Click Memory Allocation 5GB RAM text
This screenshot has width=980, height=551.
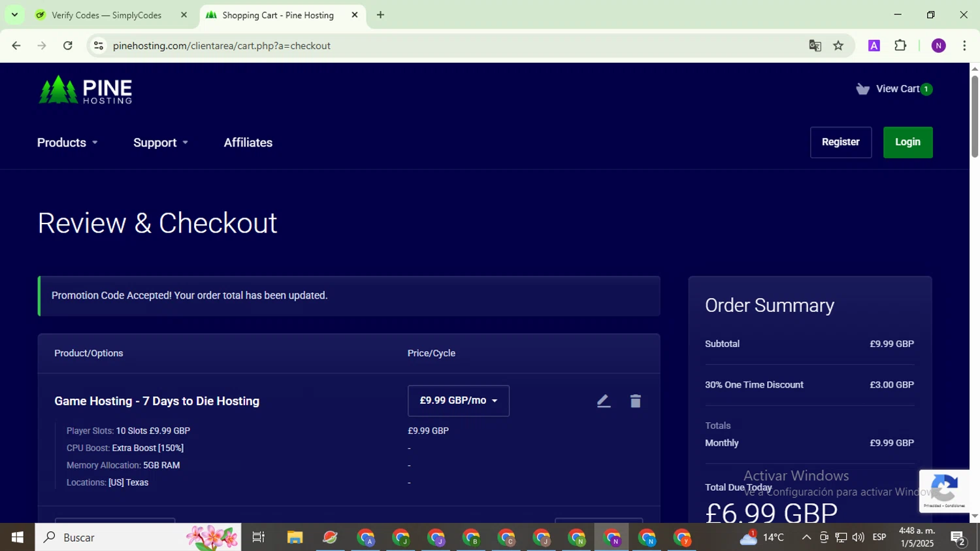click(x=123, y=465)
